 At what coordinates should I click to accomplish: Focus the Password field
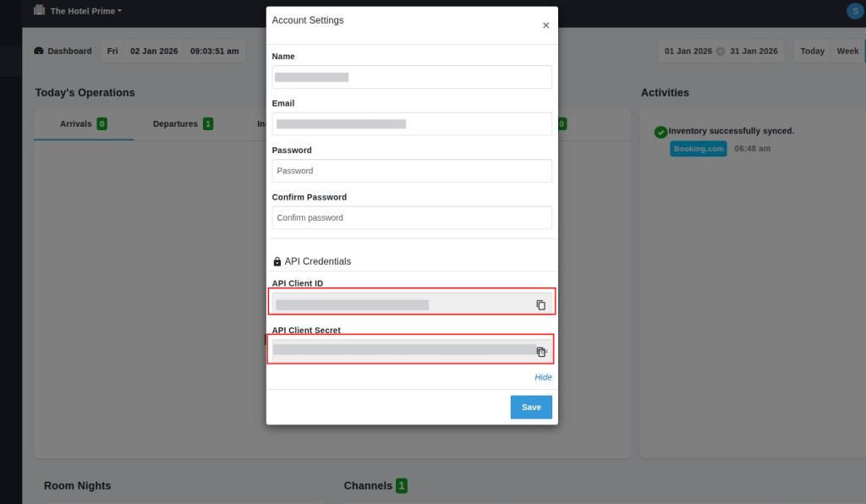pos(412,171)
